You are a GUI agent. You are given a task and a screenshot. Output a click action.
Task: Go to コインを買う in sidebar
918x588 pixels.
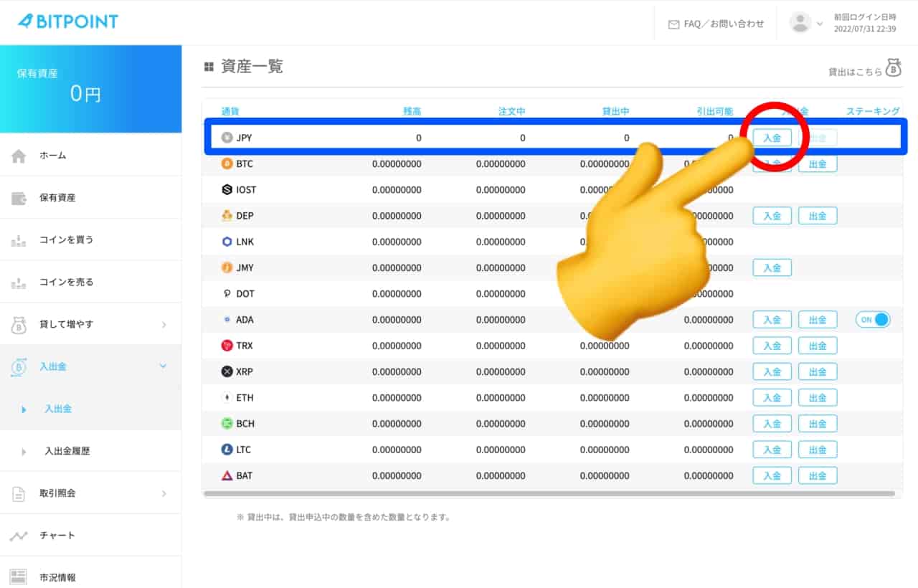point(66,240)
